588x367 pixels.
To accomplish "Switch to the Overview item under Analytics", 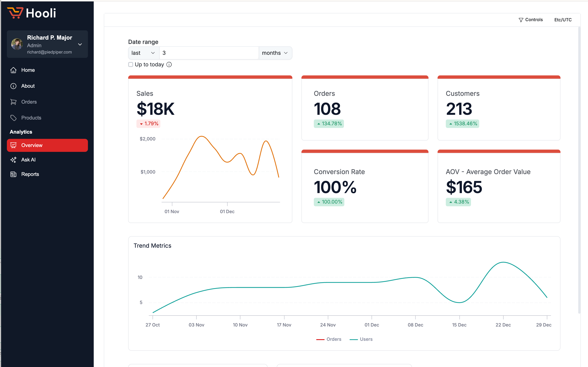I will point(32,145).
